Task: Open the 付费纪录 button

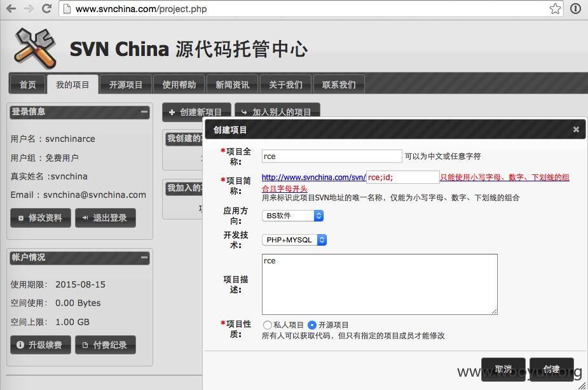Action: click(106, 345)
